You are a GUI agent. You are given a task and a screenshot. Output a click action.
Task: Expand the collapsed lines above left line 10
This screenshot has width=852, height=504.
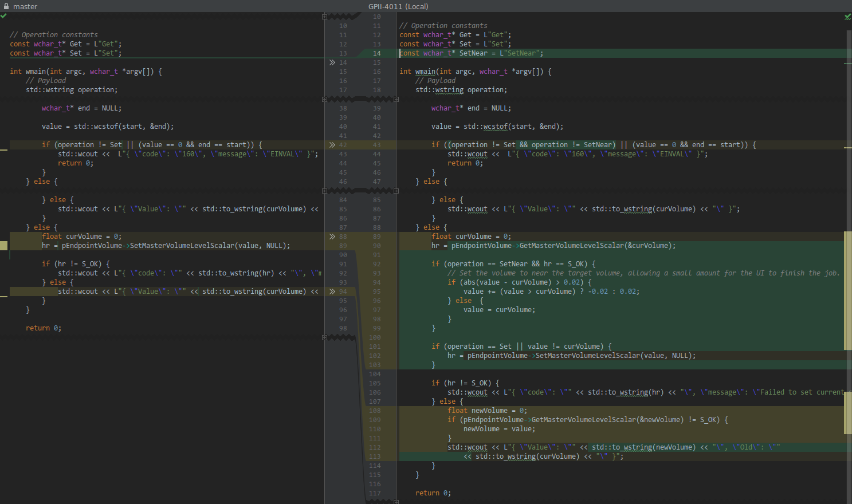click(324, 17)
